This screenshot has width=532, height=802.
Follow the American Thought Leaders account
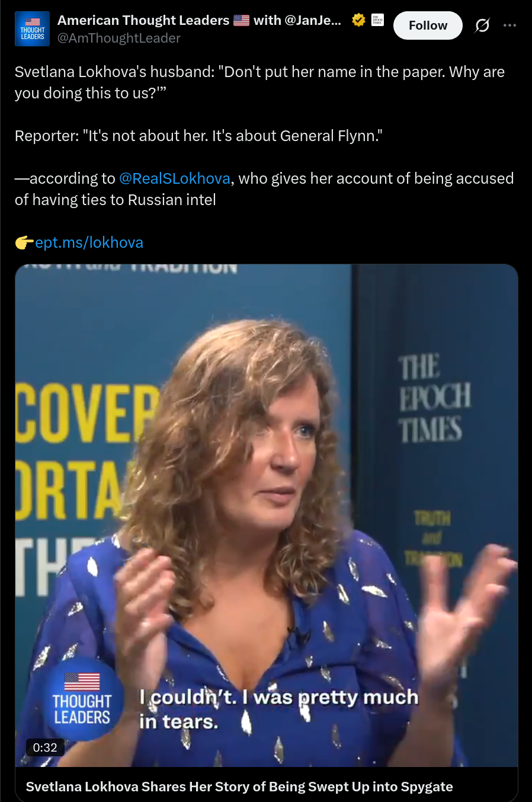428,25
